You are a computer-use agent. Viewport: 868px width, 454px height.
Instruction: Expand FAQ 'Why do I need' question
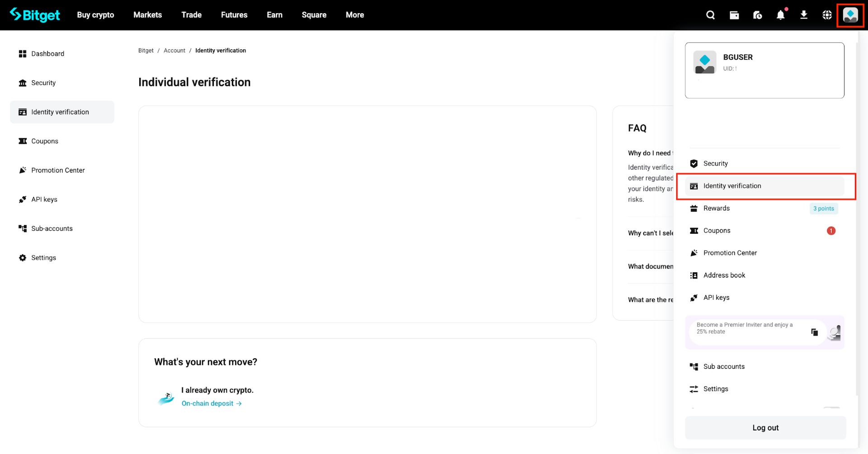(651, 153)
